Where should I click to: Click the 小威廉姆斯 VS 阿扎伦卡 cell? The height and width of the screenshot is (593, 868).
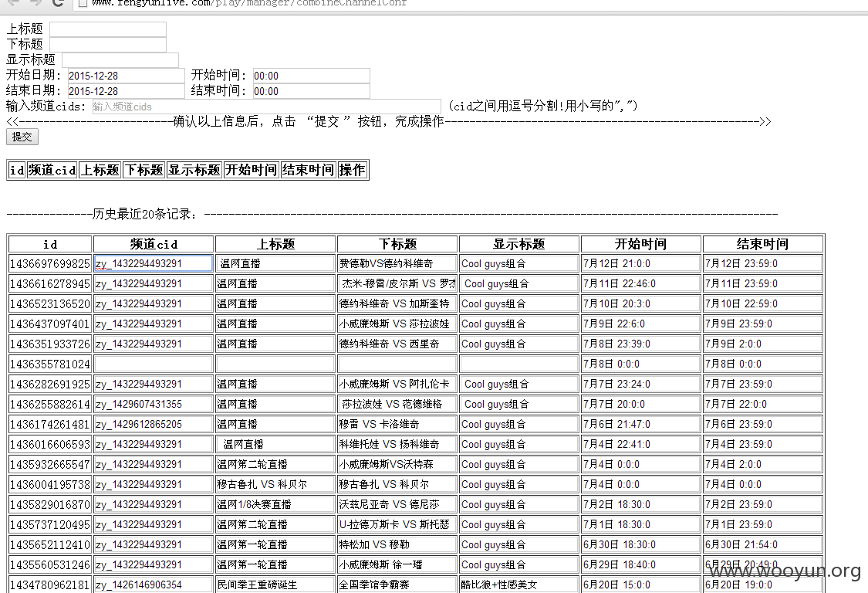pyautogui.click(x=397, y=384)
